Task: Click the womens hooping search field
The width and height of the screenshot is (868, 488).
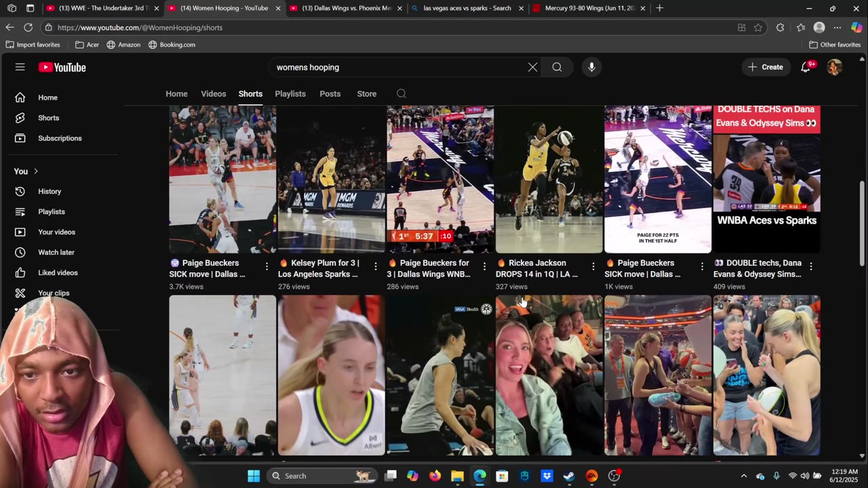Action: tap(397, 67)
